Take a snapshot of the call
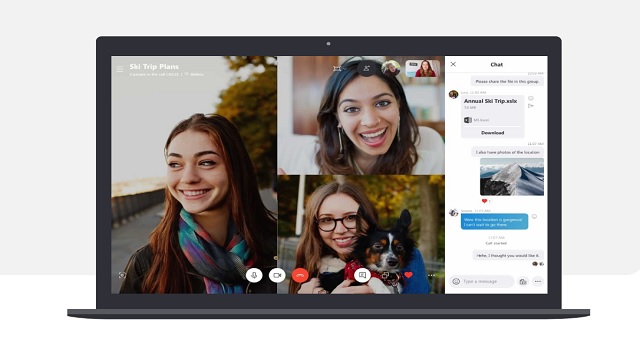The height and width of the screenshot is (360, 640). [122, 275]
